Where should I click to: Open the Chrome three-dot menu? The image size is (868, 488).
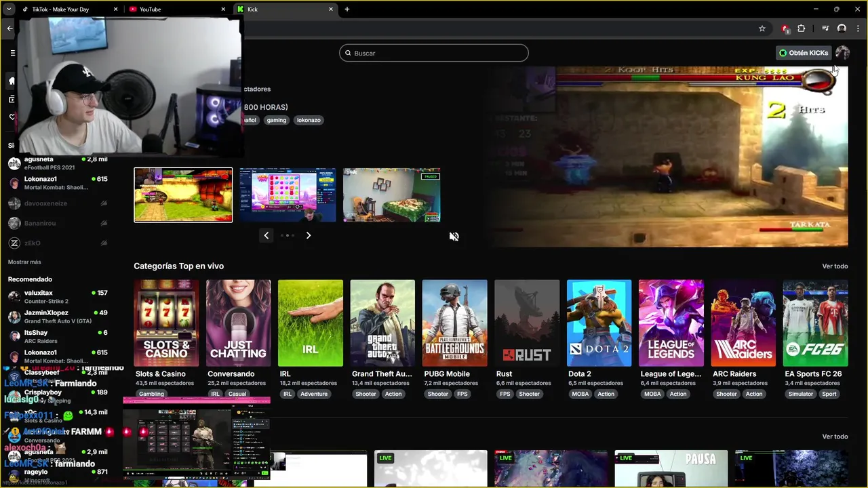tap(859, 28)
